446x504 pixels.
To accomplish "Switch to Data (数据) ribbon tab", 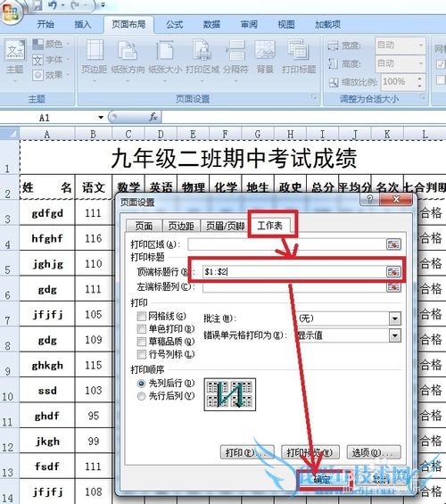I will pos(211,24).
